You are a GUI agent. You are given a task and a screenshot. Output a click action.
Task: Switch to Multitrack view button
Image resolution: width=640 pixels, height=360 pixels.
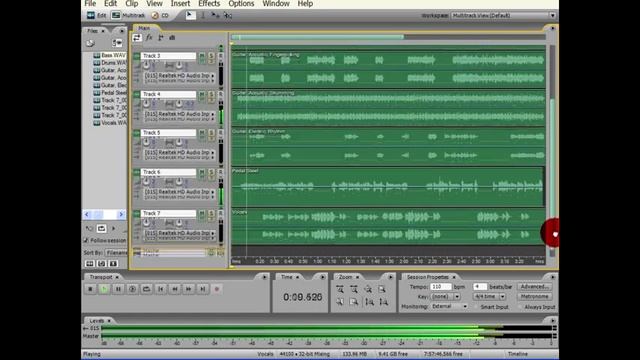click(x=129, y=16)
